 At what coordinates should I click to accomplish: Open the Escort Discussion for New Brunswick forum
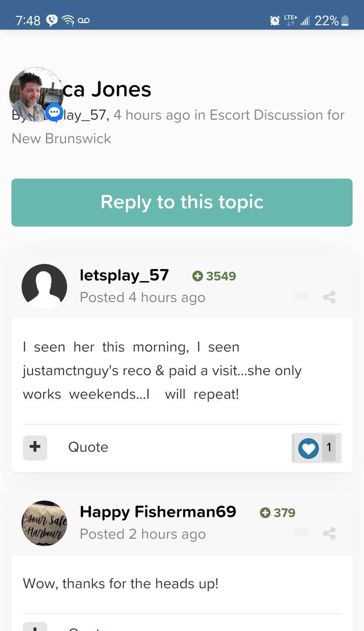point(277,115)
